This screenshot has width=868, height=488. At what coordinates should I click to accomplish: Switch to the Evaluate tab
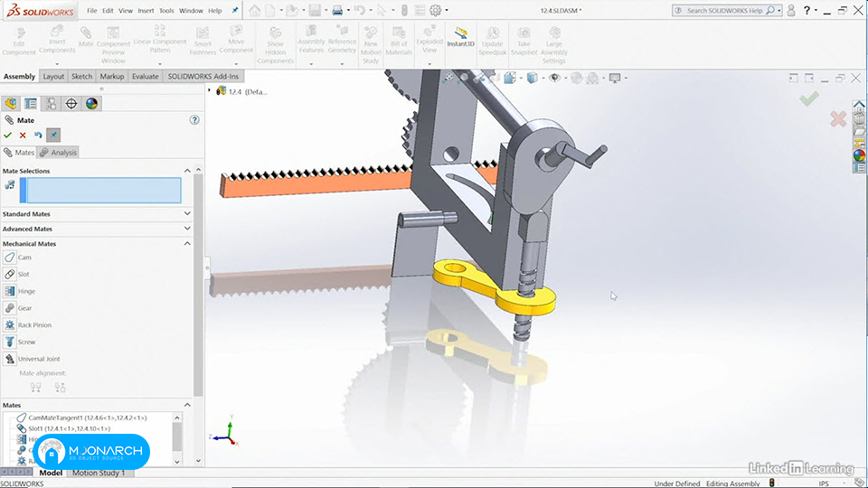(x=145, y=76)
